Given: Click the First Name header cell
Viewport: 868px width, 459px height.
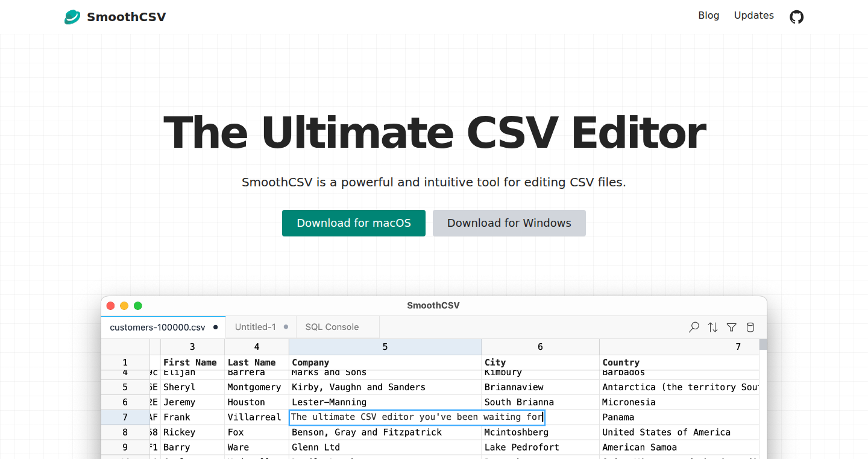Looking at the screenshot, I should tap(192, 362).
